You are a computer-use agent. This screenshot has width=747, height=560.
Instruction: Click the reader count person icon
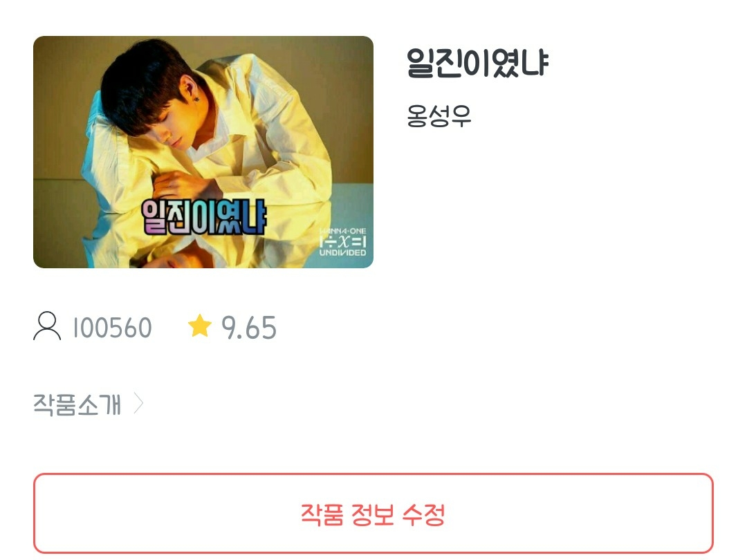pos(47,326)
